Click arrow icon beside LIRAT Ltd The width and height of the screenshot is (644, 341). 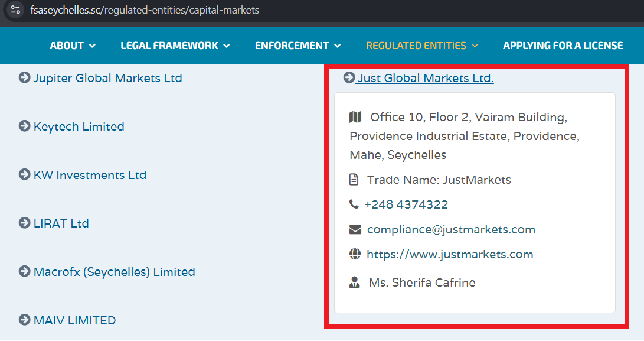tap(24, 223)
